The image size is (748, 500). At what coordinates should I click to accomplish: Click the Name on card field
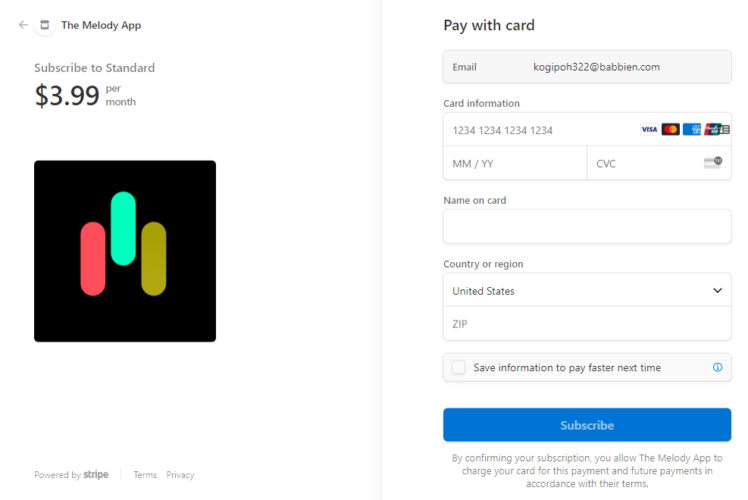(x=587, y=227)
